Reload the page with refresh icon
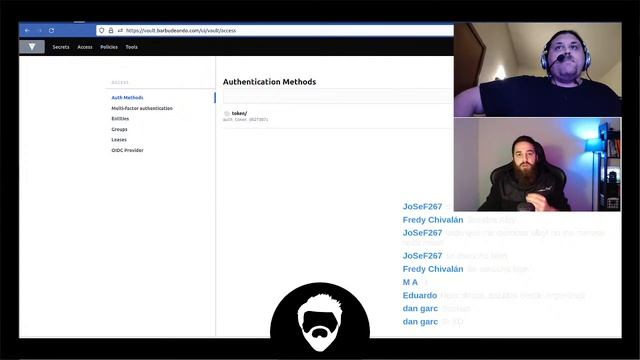Screen dimensions: 640x360 click(51, 31)
